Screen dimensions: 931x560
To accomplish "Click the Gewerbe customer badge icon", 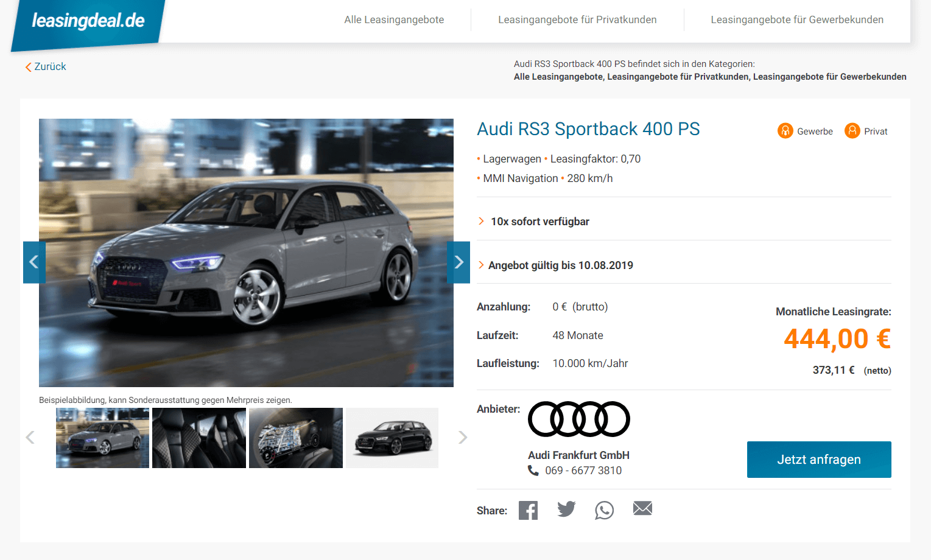I will click(x=785, y=131).
